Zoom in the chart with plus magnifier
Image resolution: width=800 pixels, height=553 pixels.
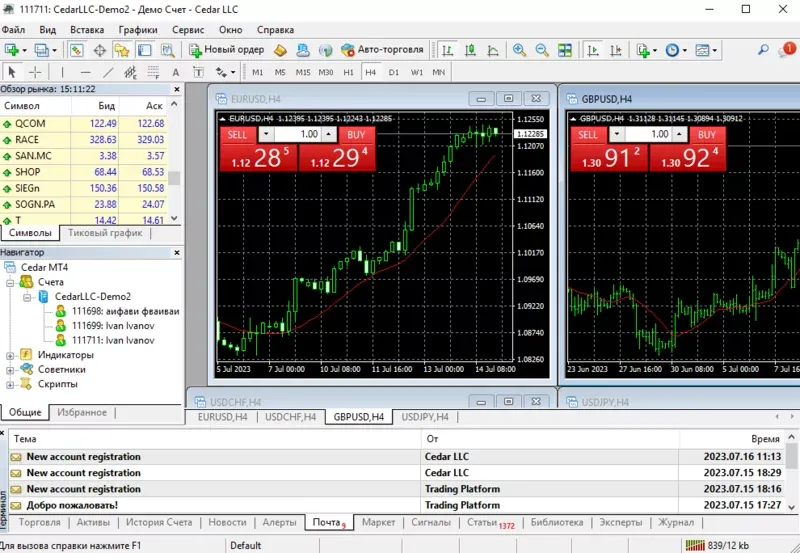coord(519,50)
